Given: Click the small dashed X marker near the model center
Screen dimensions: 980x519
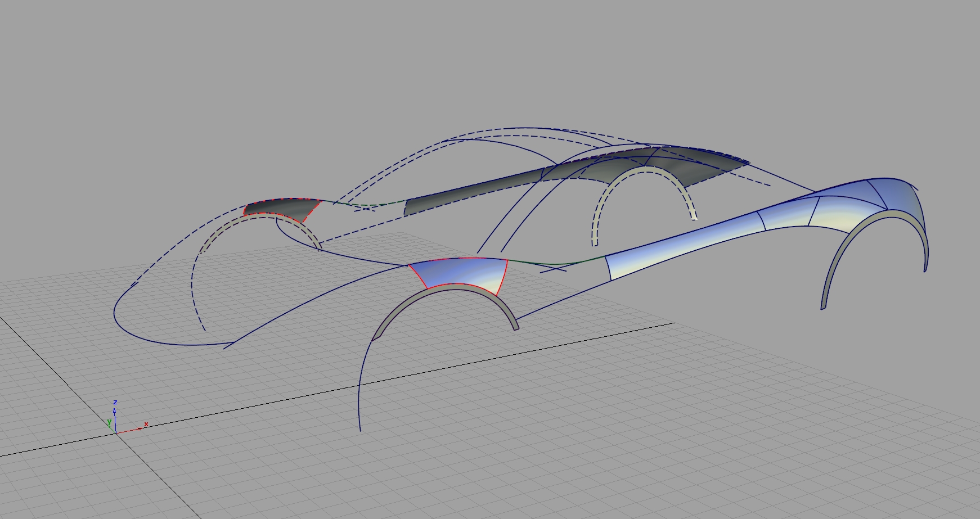Looking at the screenshot, I should [x=554, y=269].
